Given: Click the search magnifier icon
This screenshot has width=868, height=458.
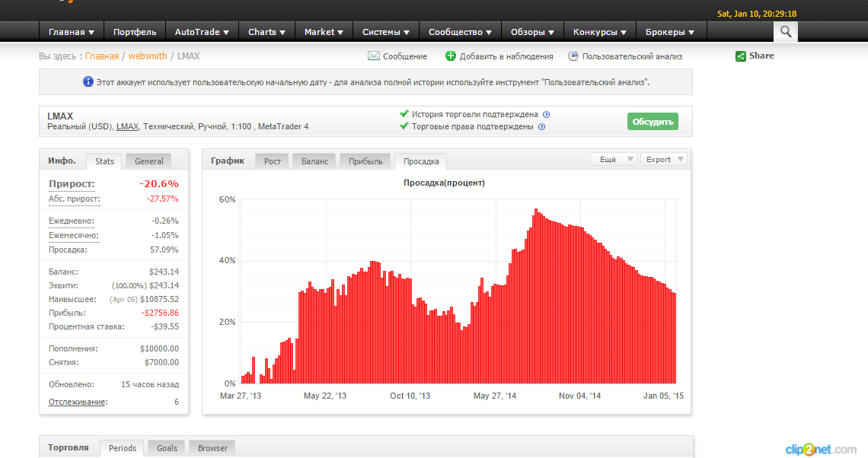Looking at the screenshot, I should click(786, 31).
